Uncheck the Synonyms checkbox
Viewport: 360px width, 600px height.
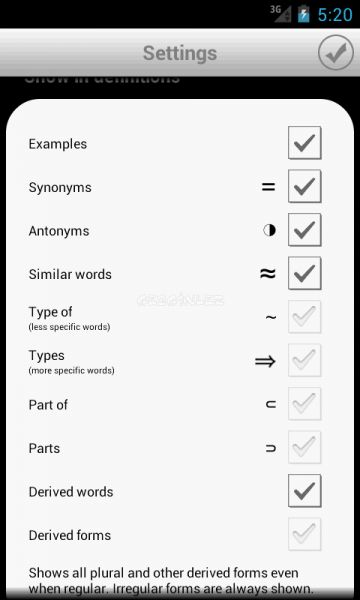point(305,186)
